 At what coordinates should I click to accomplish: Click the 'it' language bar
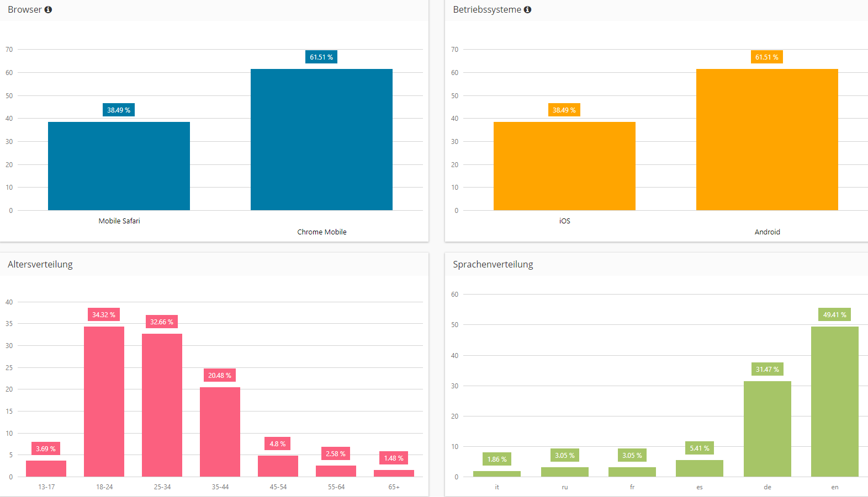(x=497, y=474)
